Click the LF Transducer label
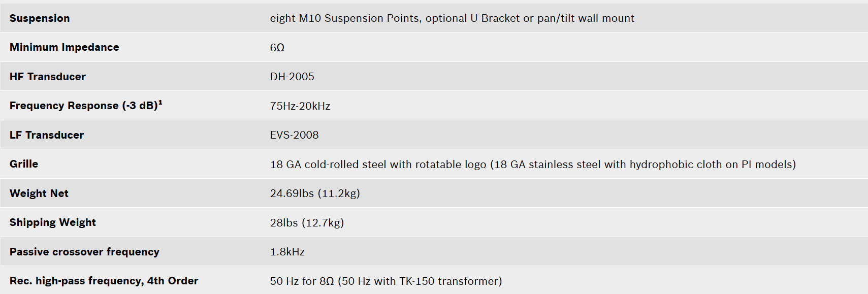 [x=47, y=135]
